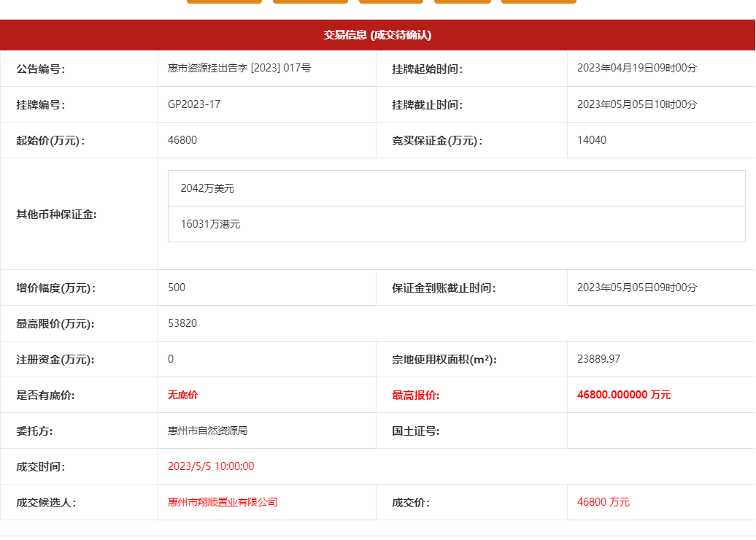
Task: Open candidate 惠州市翔顺置业有限公司
Action: [x=223, y=502]
